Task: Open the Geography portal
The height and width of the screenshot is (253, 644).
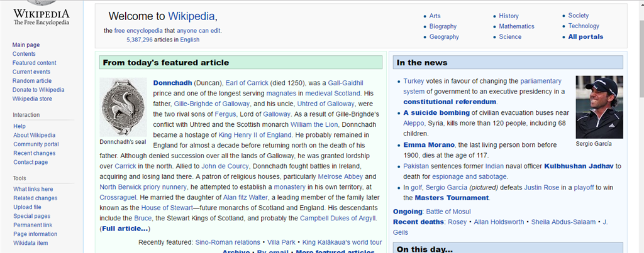Action: click(x=444, y=37)
